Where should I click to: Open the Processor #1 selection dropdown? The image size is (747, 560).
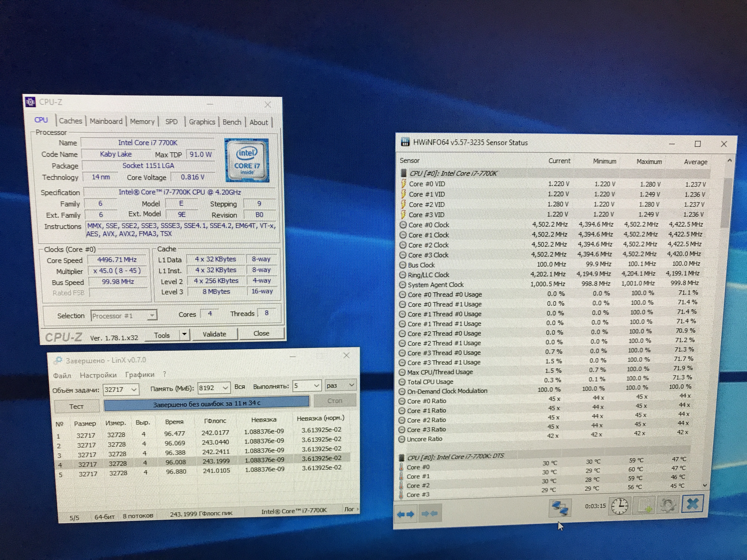tap(152, 316)
